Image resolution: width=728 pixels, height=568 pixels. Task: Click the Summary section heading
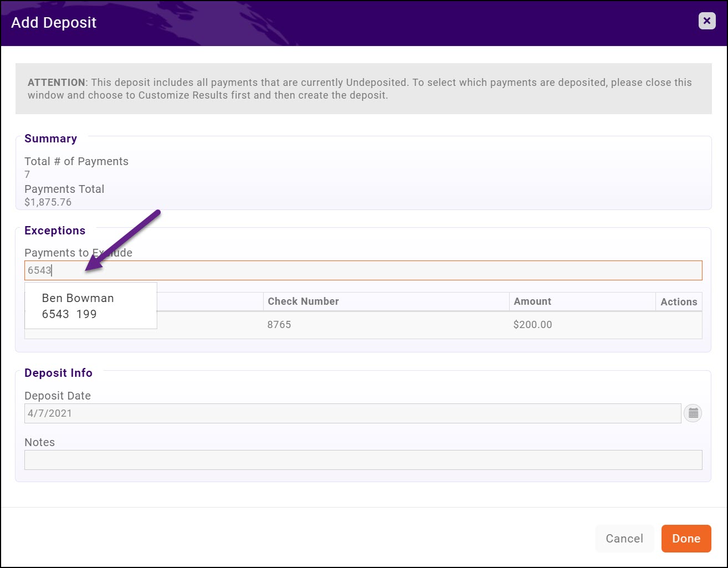(x=50, y=139)
